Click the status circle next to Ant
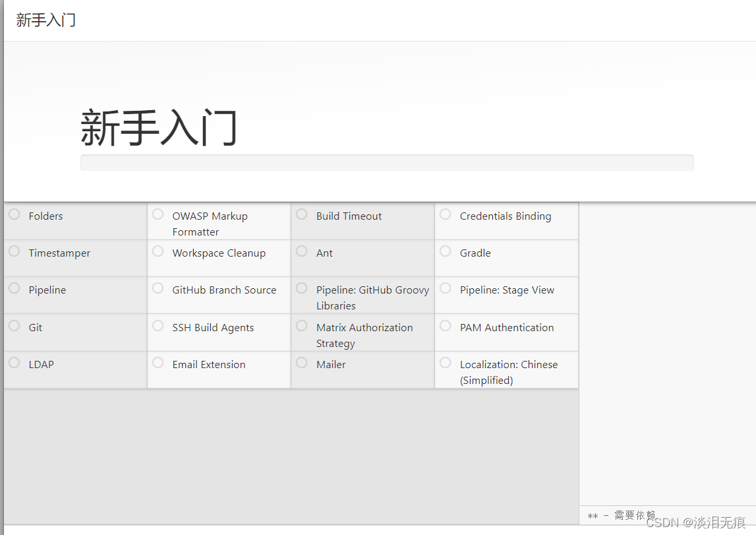756x535 pixels. (x=302, y=251)
